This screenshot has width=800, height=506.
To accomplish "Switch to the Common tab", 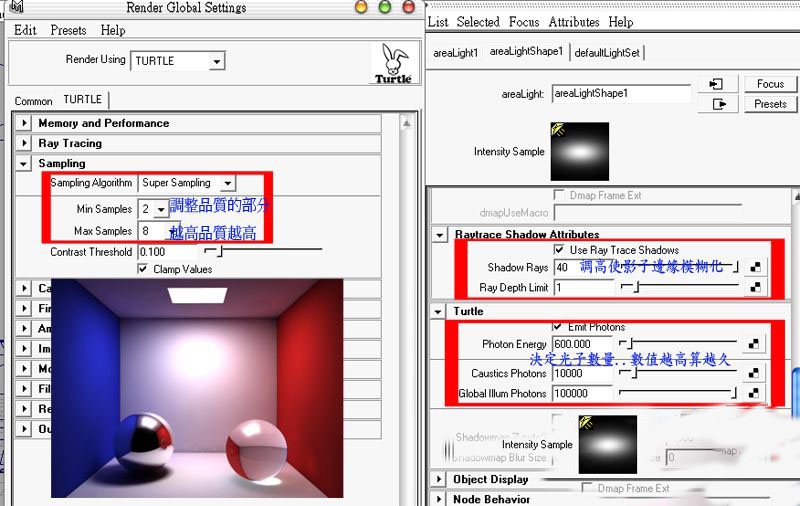I will click(x=34, y=101).
